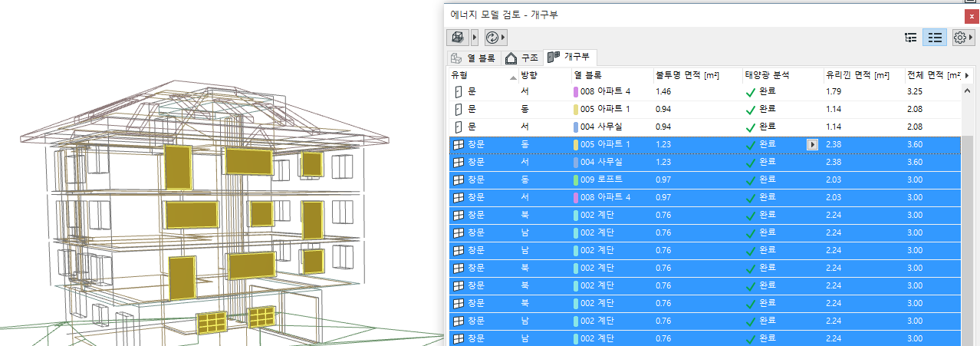Click 완료 status in the 005 아파트 1 문 row
The image size is (980, 346).
768,109
